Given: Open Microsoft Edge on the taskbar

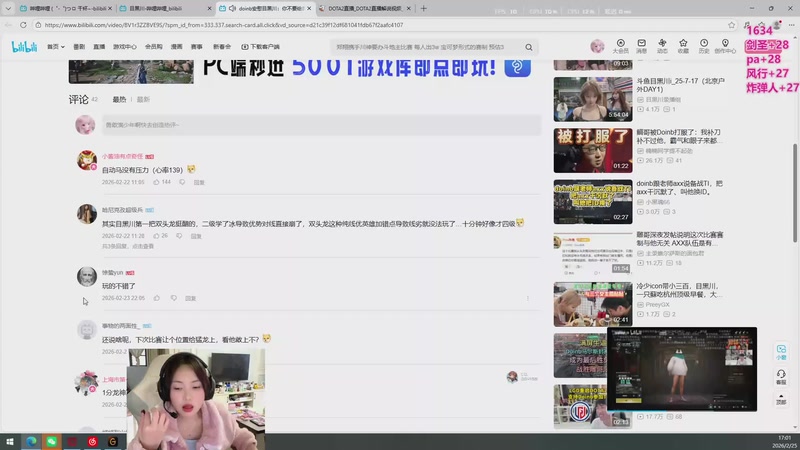Looking at the screenshot, I should [x=31, y=442].
